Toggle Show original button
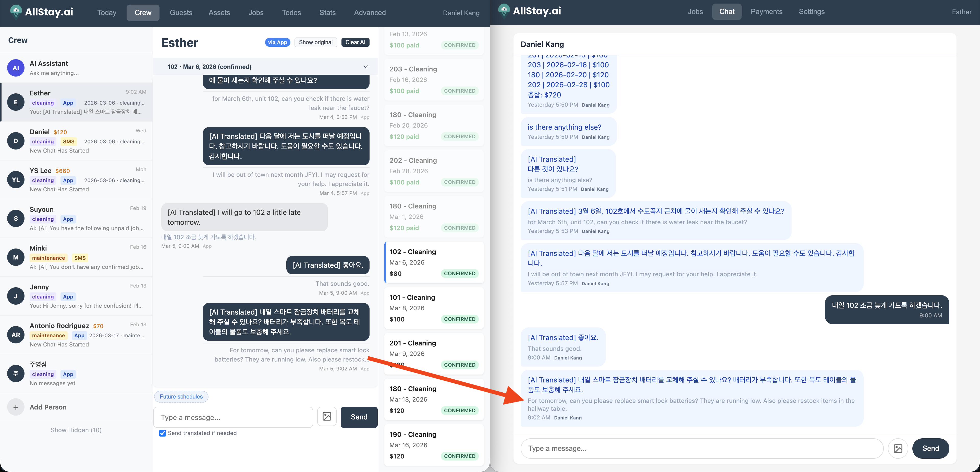980x472 pixels. click(x=315, y=42)
